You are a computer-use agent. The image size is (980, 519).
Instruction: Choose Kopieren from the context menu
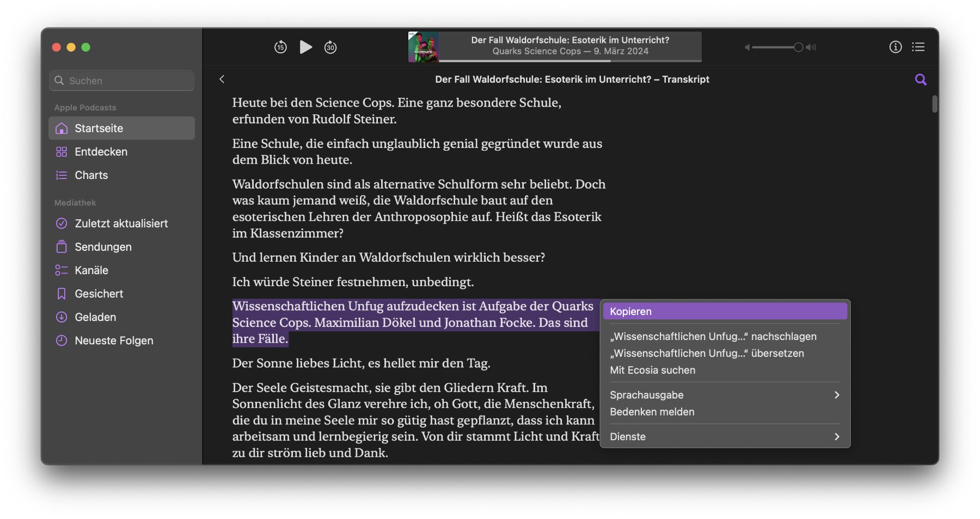pos(724,311)
